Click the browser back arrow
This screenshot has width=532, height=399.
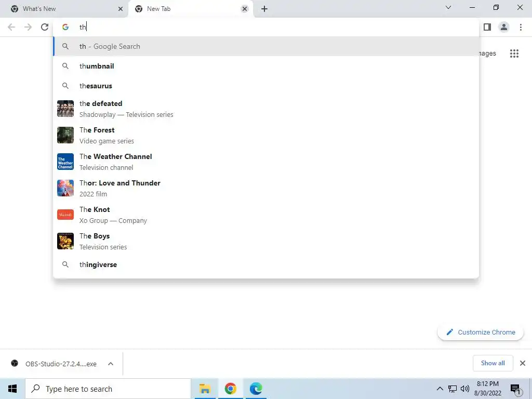click(11, 27)
